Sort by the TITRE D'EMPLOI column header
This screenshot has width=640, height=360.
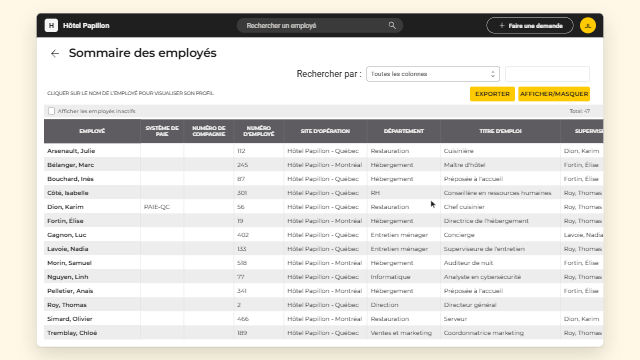(500, 131)
